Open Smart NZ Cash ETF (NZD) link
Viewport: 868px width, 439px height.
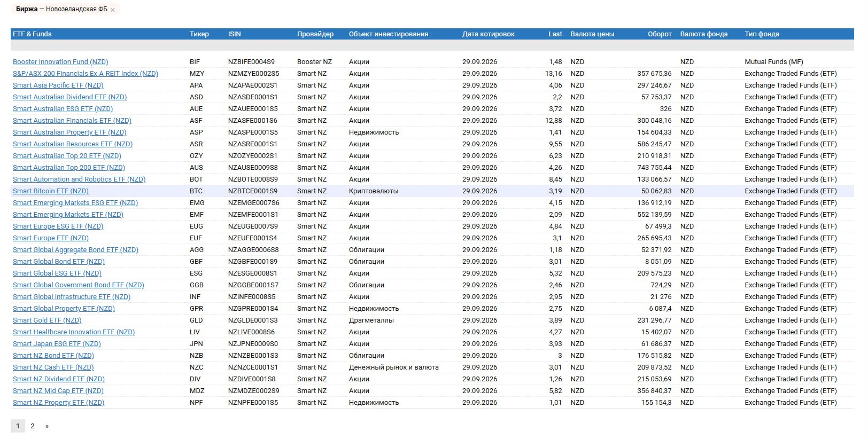coord(53,367)
